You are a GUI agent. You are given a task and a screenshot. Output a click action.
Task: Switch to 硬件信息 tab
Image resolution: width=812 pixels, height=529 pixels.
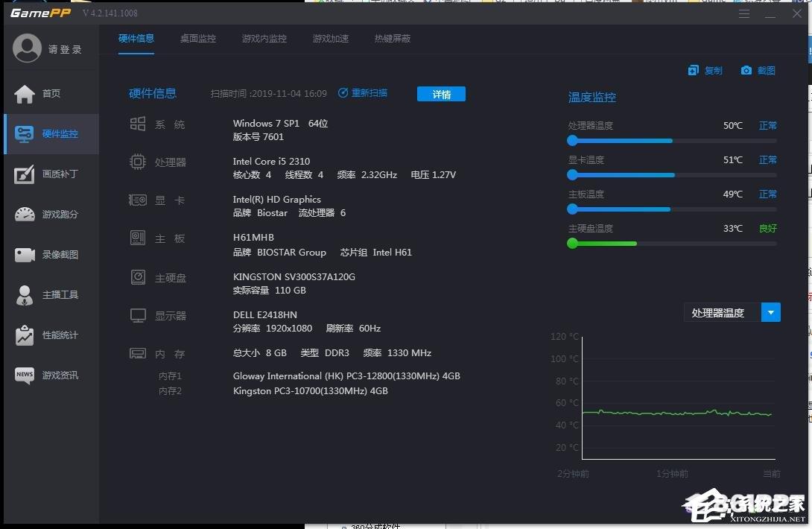(x=136, y=38)
